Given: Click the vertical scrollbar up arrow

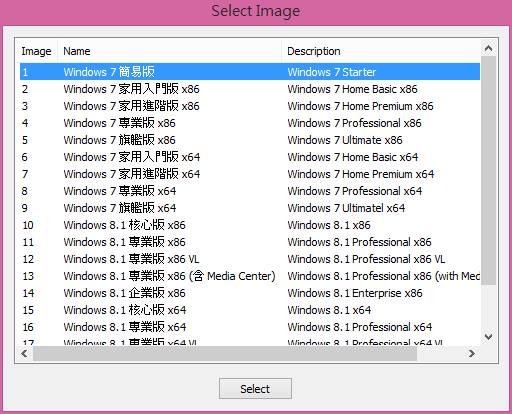Looking at the screenshot, I should 489,49.
